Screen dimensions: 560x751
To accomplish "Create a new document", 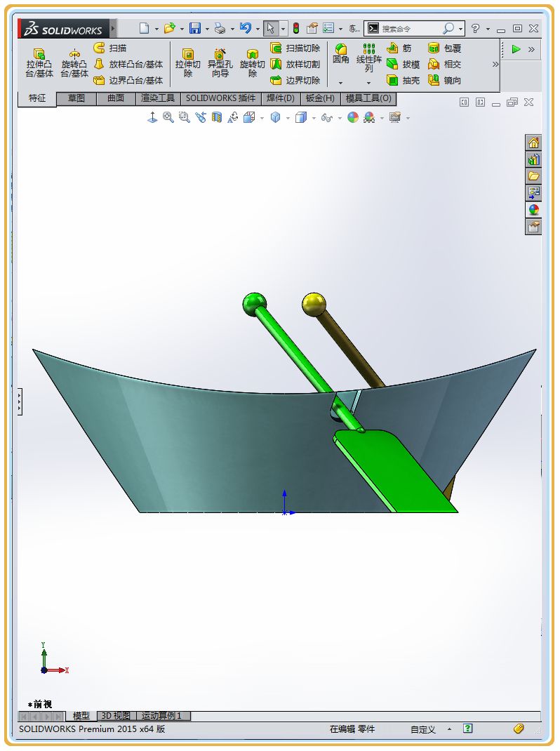I will pyautogui.click(x=144, y=28).
